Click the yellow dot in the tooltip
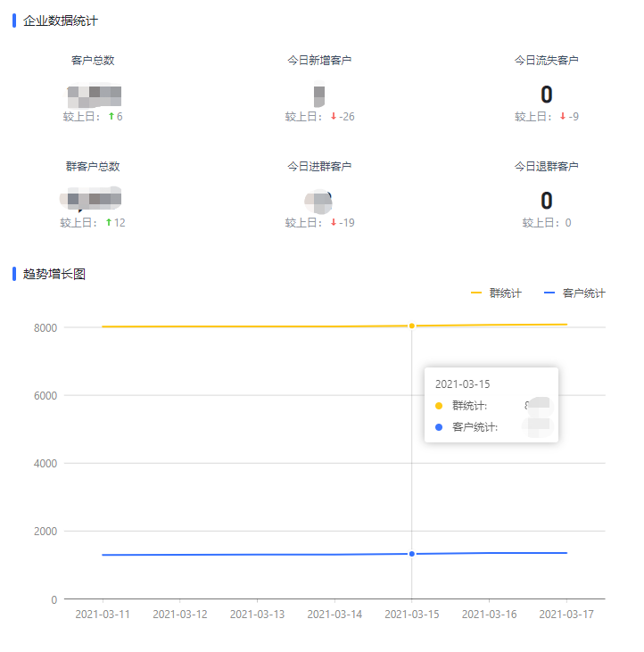Image resolution: width=644 pixels, height=652 pixels. coord(439,406)
